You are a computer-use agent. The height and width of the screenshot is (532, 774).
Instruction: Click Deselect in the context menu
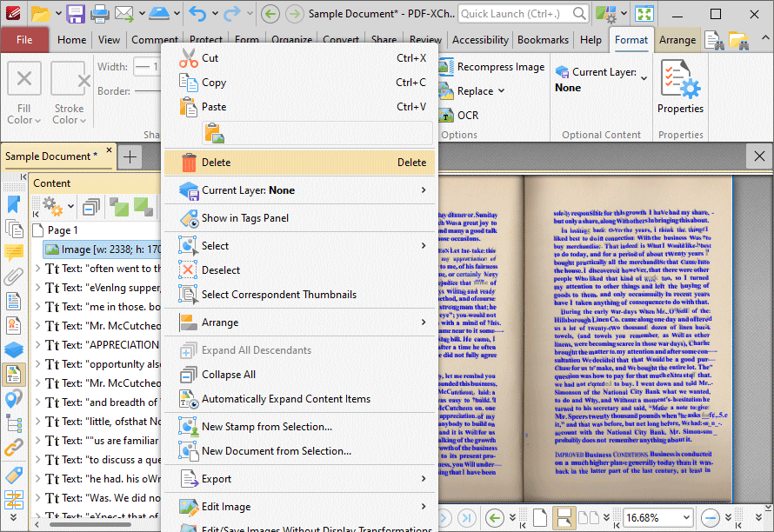point(301,270)
